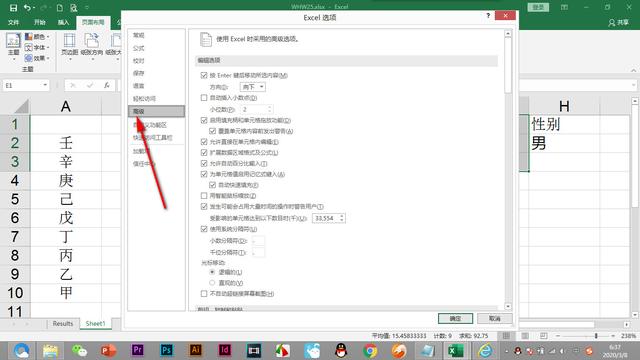Toggle 扩展数据区域格式及公式 checkbox
This screenshot has height=360, width=640.
click(204, 152)
